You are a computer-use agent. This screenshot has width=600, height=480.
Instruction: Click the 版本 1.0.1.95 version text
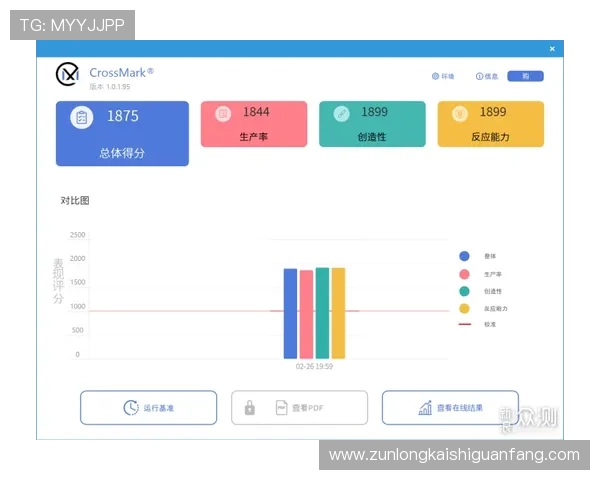click(110, 87)
